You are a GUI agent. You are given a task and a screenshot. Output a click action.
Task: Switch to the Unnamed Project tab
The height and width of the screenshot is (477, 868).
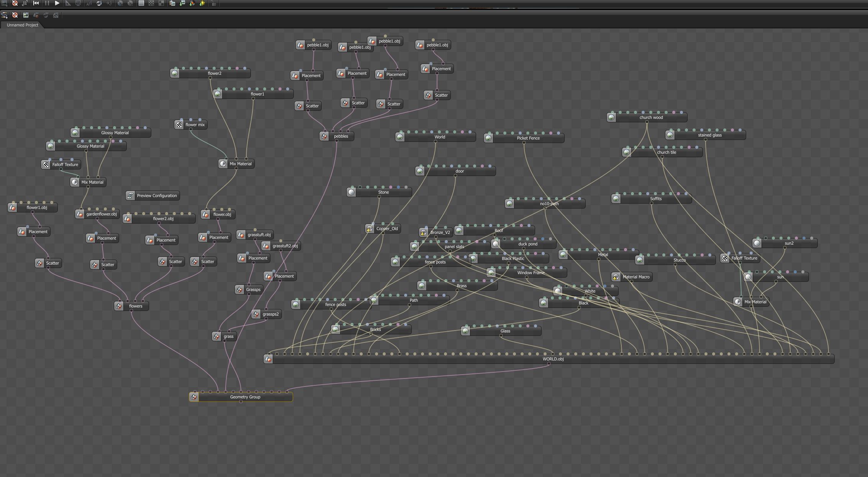tap(22, 25)
